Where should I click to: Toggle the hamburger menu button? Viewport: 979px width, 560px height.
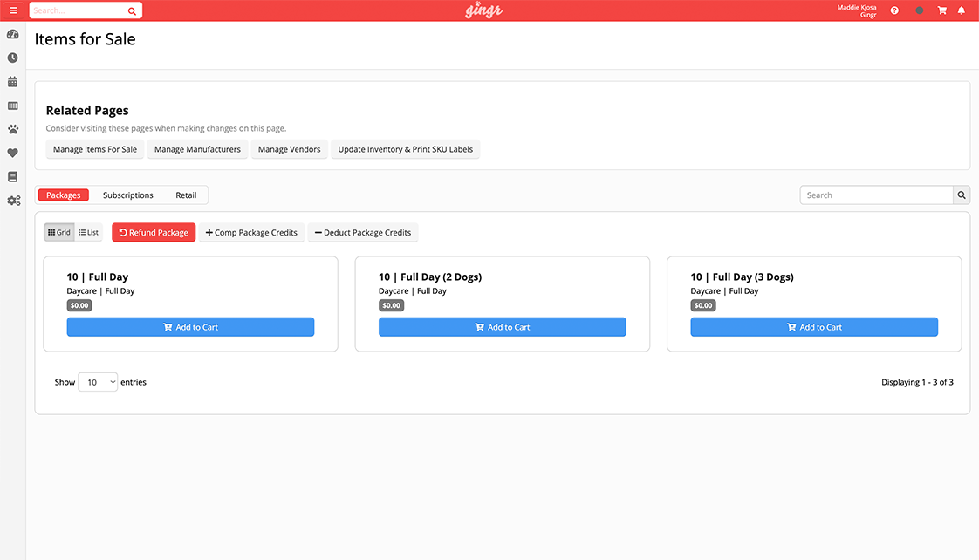11,10
